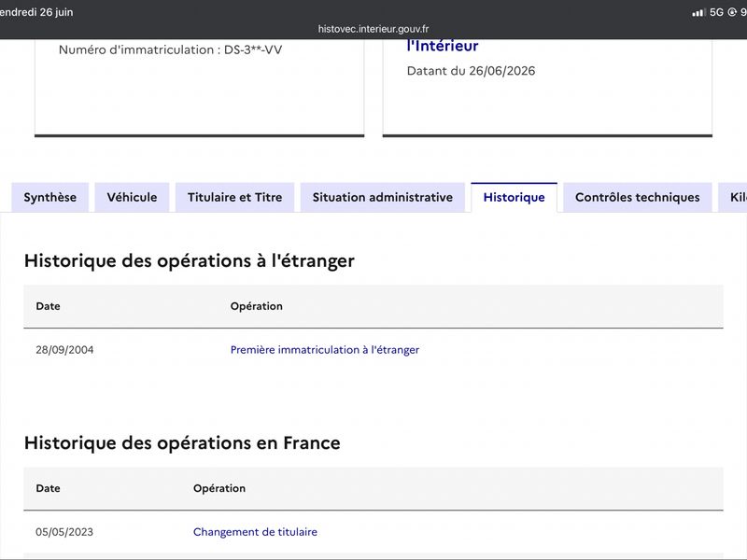Open the Contrôles techniques tab
The image size is (747, 560).
(x=638, y=197)
